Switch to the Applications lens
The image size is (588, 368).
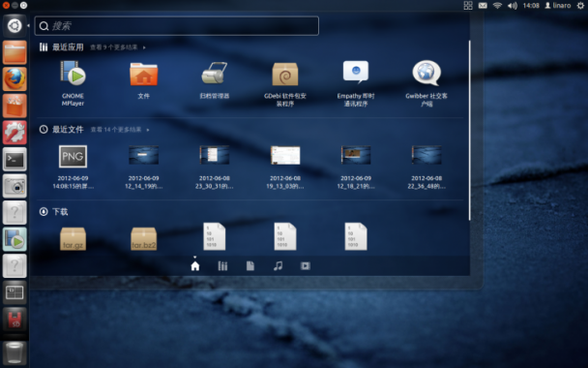pyautogui.click(x=222, y=266)
